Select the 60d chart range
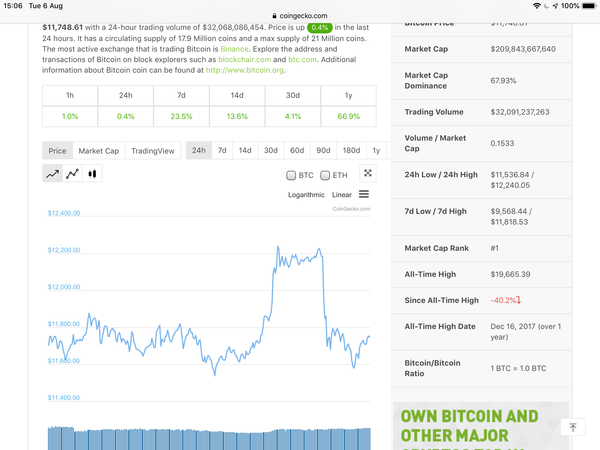 click(297, 150)
